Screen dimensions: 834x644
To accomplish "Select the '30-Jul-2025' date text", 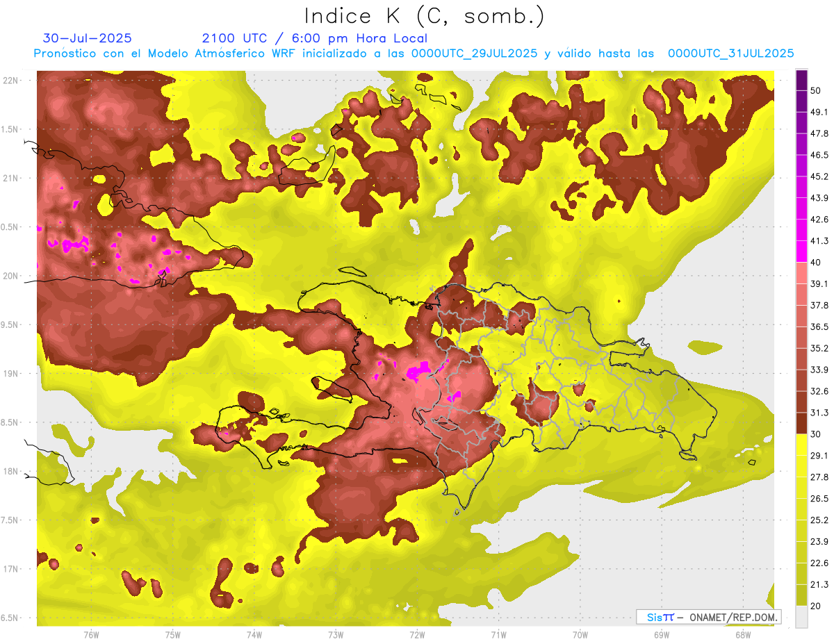I will 88,38.
